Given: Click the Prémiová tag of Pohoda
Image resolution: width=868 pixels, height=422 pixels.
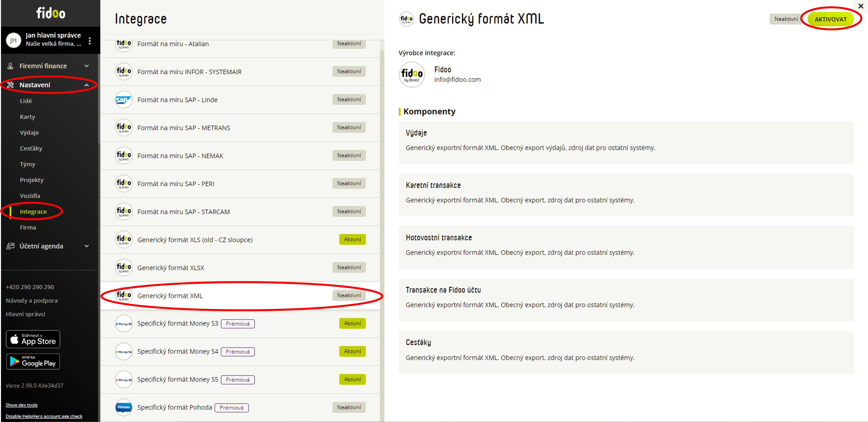Looking at the screenshot, I should [x=232, y=407].
